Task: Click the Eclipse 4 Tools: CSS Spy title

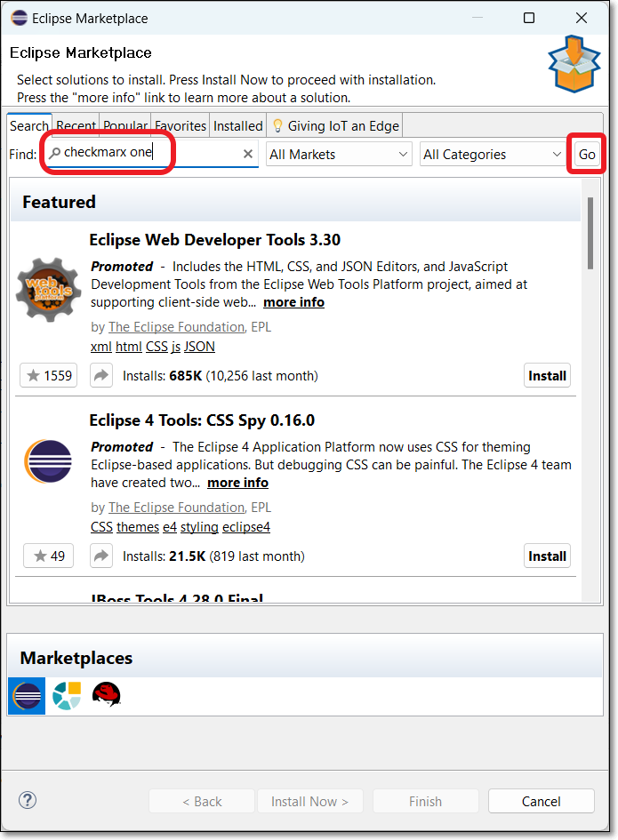Action: [202, 420]
